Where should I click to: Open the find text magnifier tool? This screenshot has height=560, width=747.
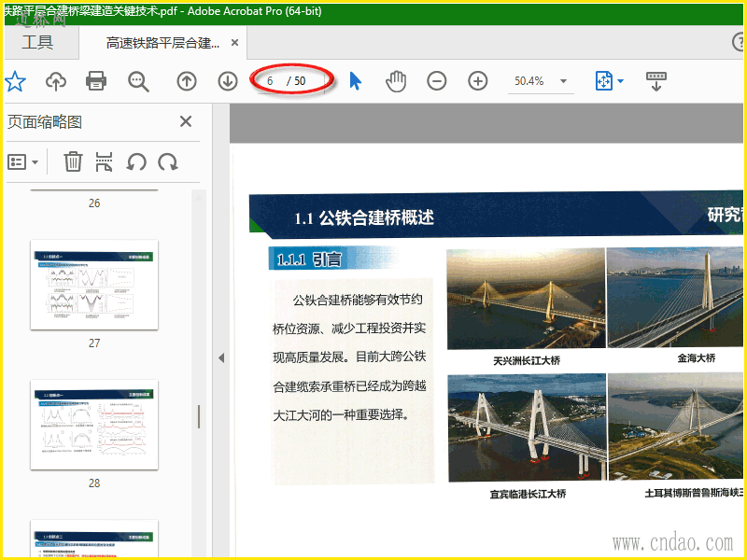(138, 81)
